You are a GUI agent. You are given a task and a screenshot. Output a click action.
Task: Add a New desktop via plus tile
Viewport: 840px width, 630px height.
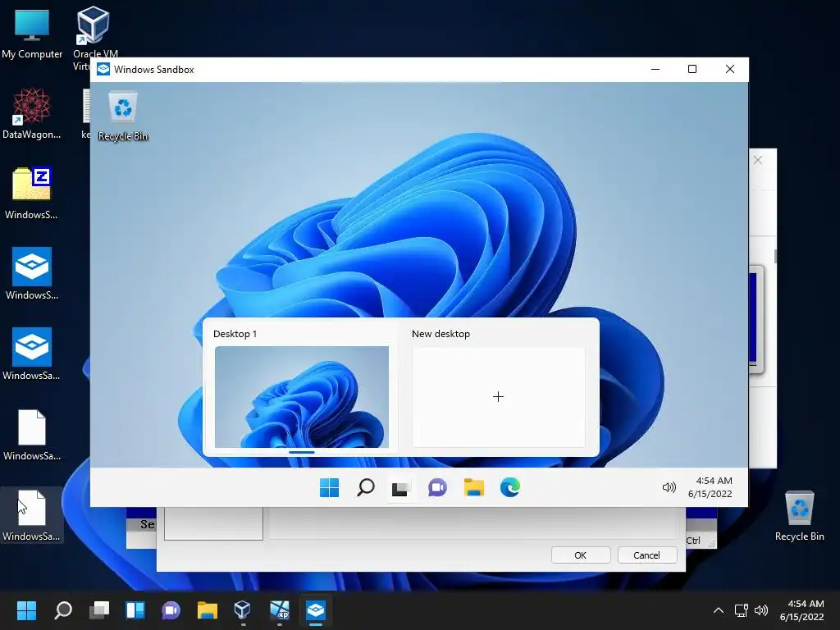[x=498, y=396]
